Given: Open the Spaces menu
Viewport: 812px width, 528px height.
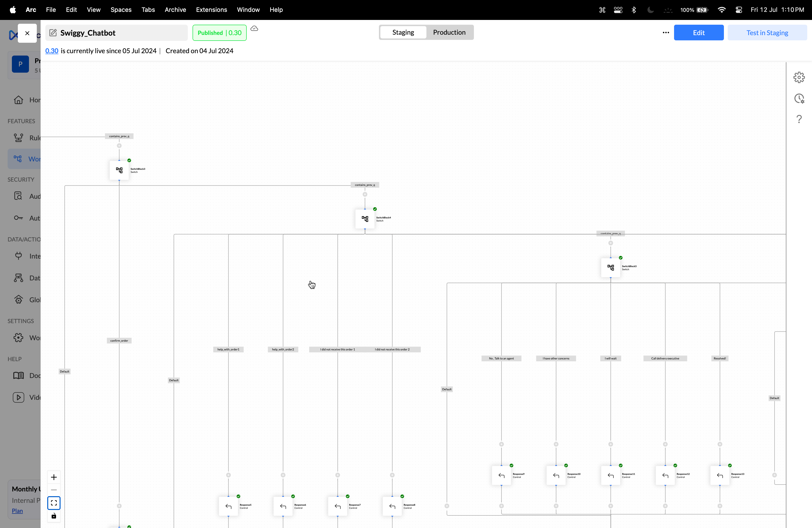Looking at the screenshot, I should pos(121,10).
